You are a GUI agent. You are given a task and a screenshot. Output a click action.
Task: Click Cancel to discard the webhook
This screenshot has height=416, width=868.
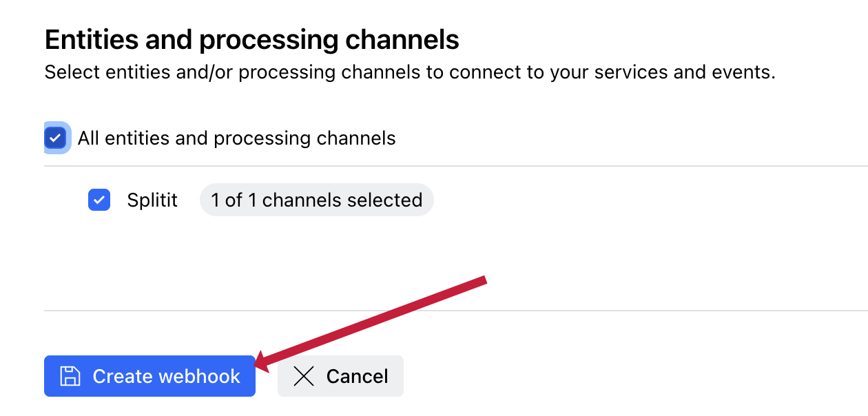[340, 376]
